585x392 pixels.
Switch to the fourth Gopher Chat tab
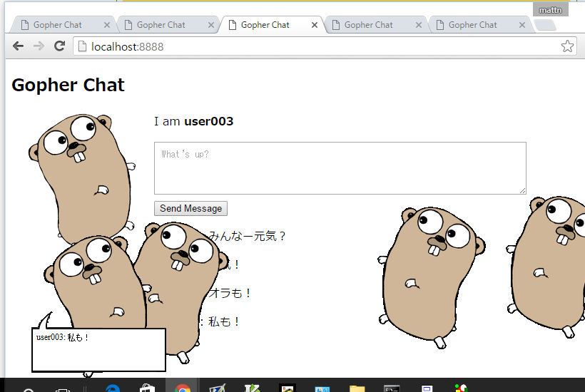(x=375, y=25)
